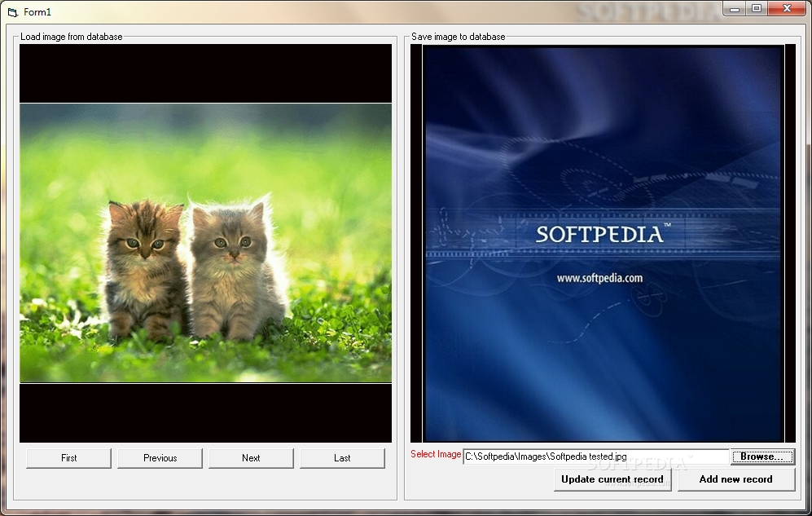Jump to the Last record
This screenshot has height=516, width=812.
pyautogui.click(x=342, y=458)
